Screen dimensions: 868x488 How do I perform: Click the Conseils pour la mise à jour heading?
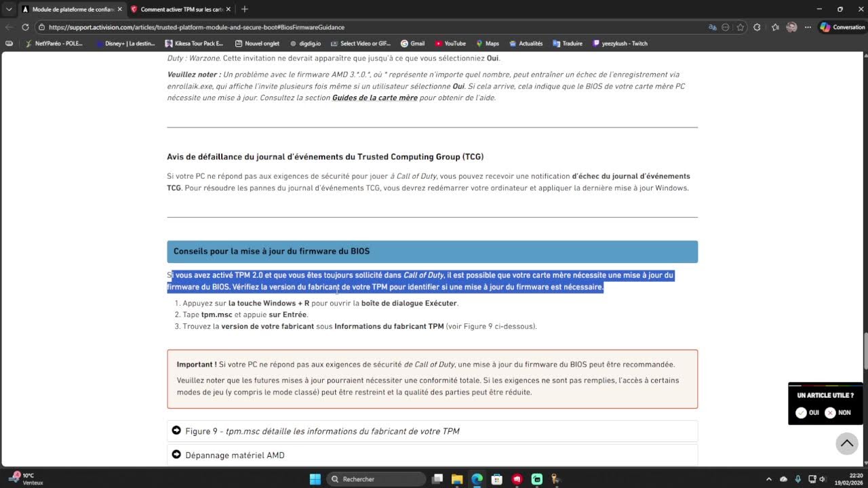tap(432, 251)
